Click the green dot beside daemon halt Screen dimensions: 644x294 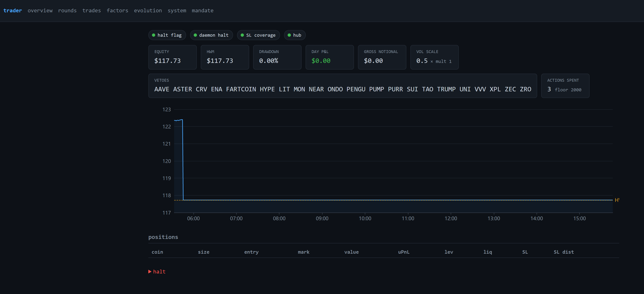pos(195,35)
